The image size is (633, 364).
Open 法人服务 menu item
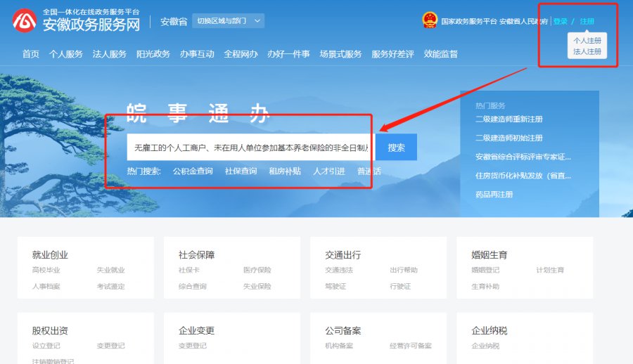110,54
